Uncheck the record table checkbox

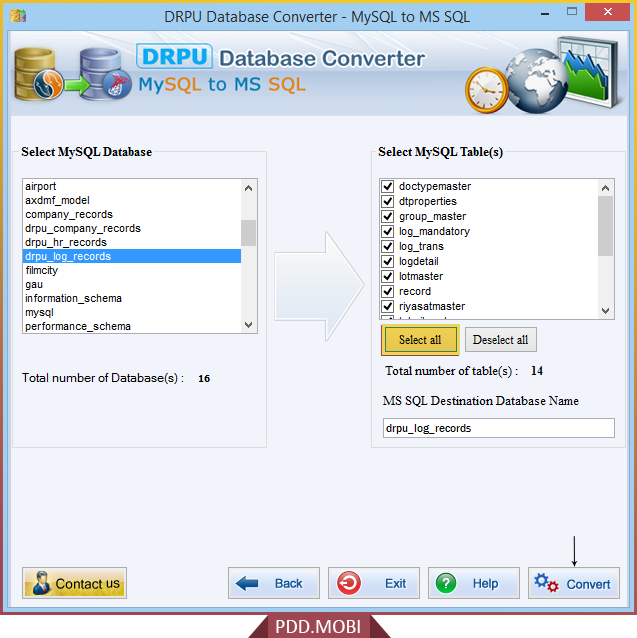pos(388,291)
